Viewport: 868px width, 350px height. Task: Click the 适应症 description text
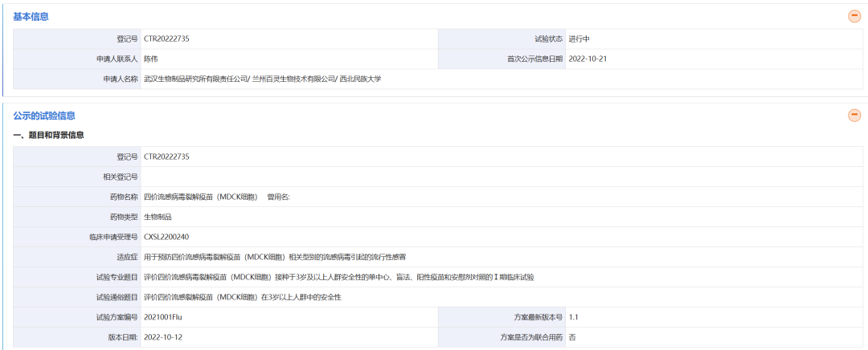[x=276, y=257]
